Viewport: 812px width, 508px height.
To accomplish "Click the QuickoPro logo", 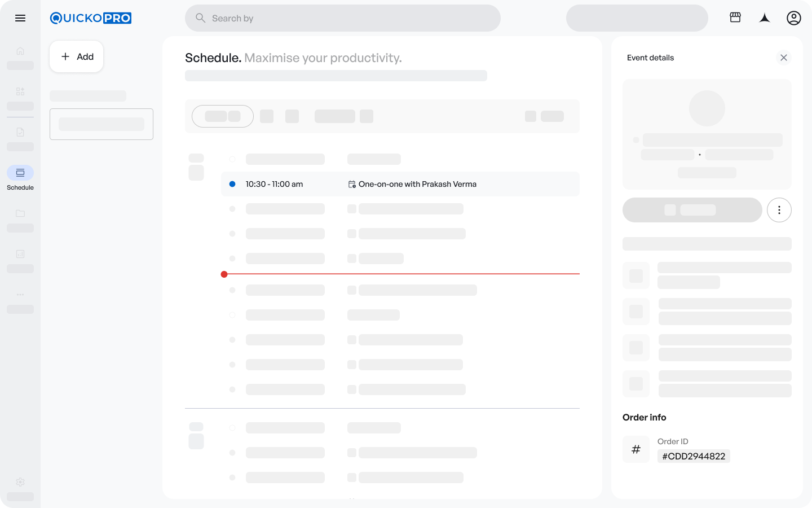I will coord(91,18).
